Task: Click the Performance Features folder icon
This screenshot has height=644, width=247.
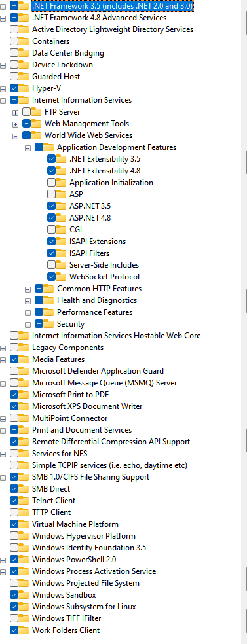Action: pos(49,312)
